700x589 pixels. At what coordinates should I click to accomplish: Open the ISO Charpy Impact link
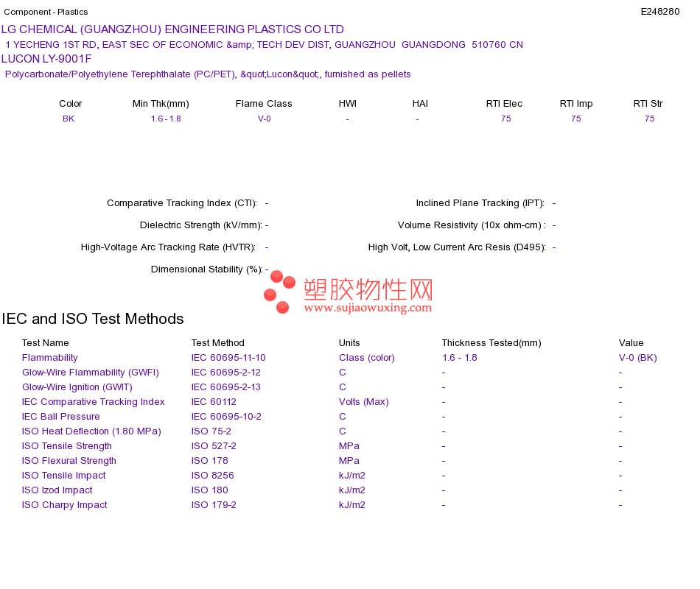64,504
